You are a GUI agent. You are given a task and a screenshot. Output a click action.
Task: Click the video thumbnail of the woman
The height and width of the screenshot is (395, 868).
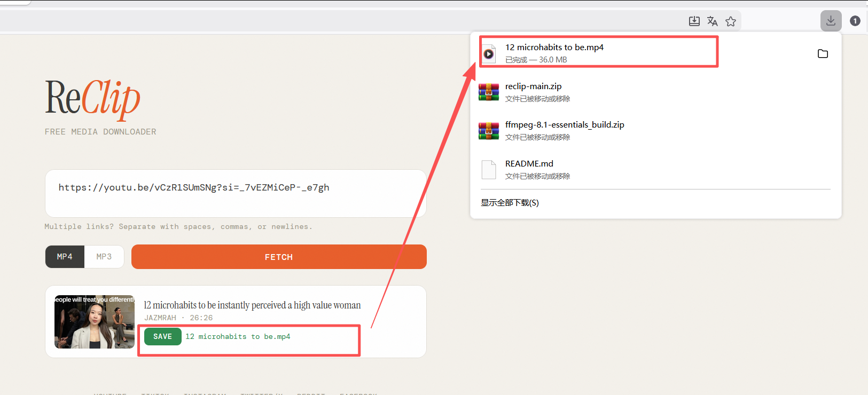coord(95,322)
